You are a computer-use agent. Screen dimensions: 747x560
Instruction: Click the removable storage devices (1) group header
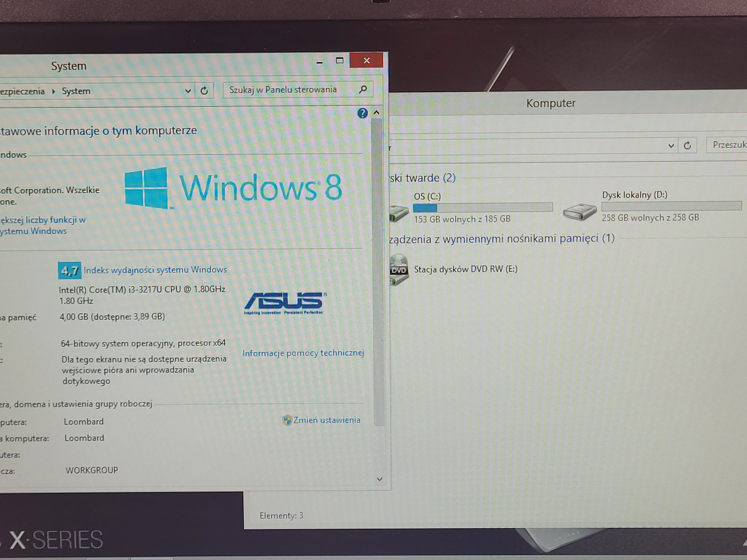pos(502,239)
